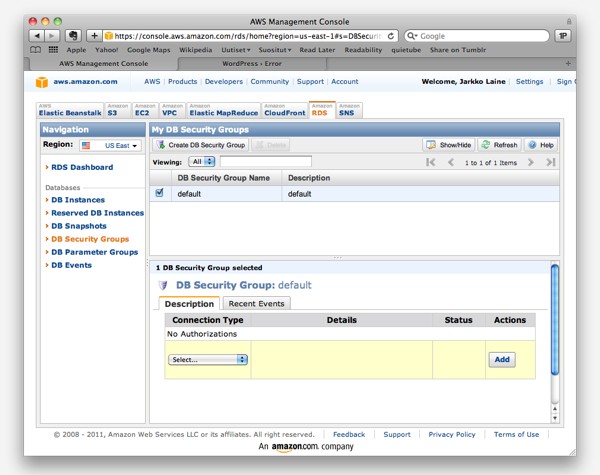Go to previous page of items
The height and width of the screenshot is (475, 600).
coord(451,162)
